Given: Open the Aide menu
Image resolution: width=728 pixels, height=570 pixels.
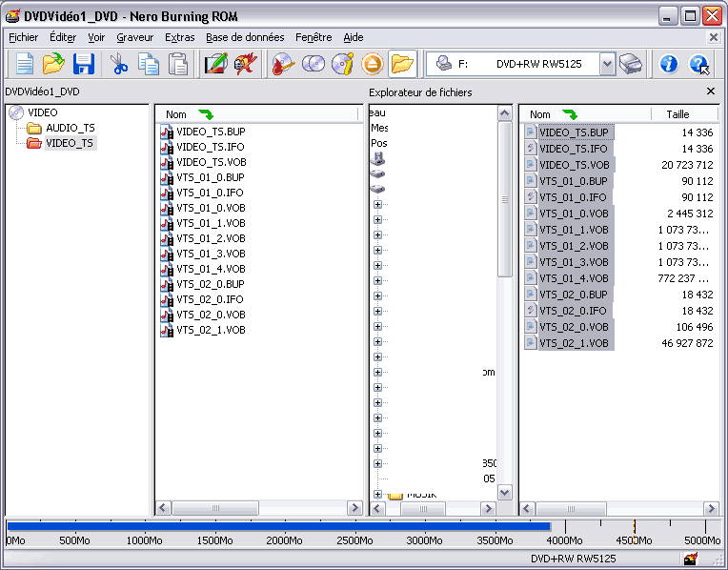Looking at the screenshot, I should [x=353, y=37].
